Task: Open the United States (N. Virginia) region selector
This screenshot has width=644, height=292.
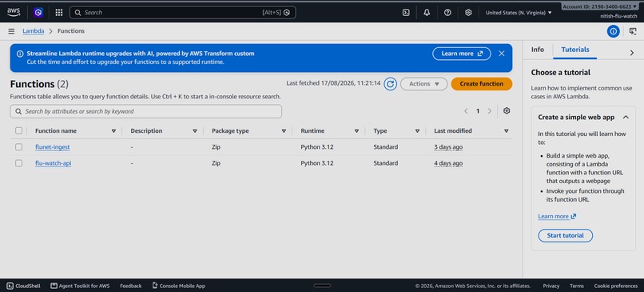Action: pos(519,13)
